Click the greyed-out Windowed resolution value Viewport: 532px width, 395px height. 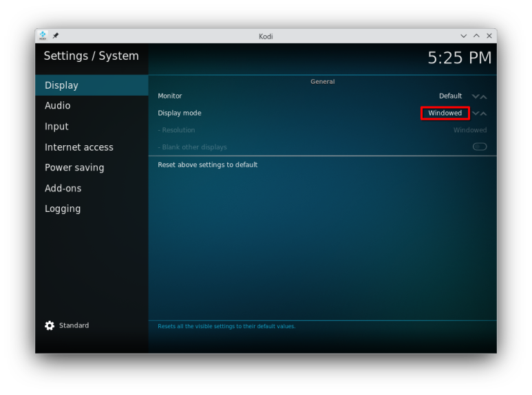coord(470,130)
